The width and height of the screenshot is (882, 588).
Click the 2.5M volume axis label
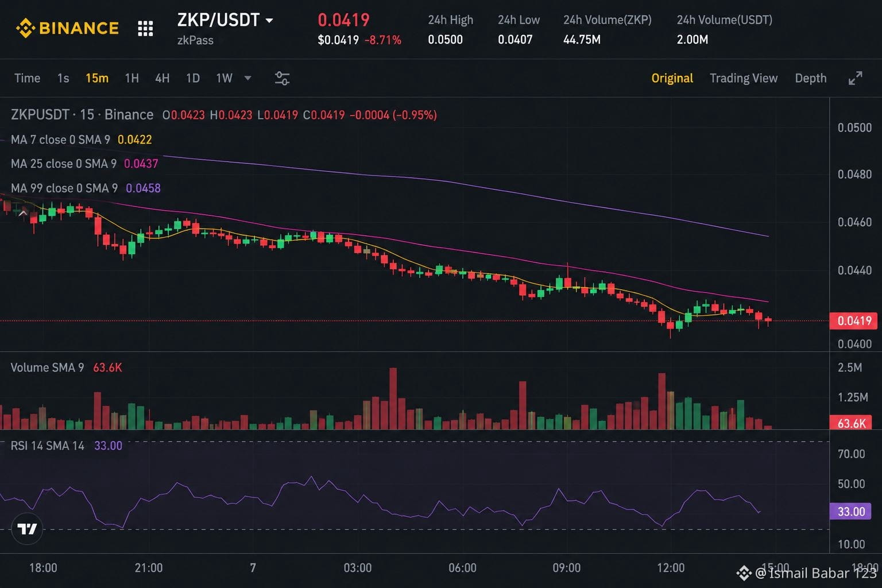pyautogui.click(x=850, y=367)
